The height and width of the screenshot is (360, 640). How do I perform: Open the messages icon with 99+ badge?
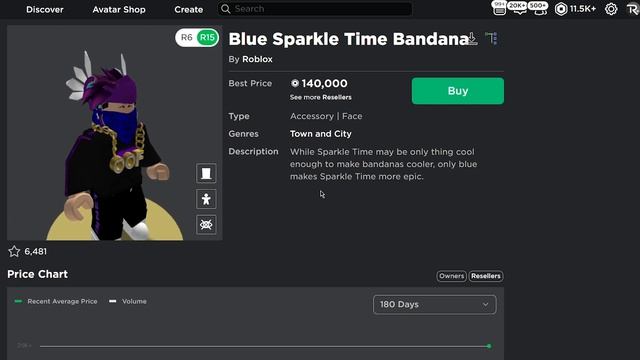499,8
